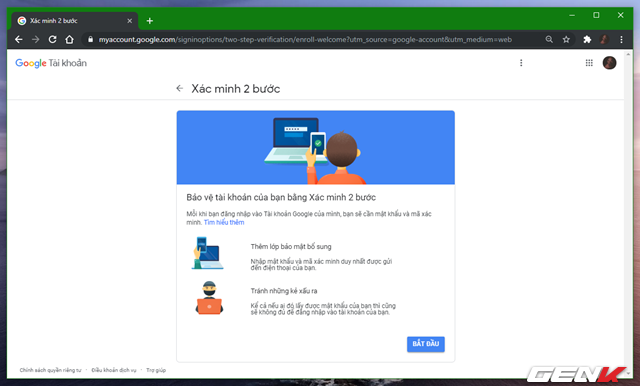Click the browser forward arrow
The image size is (640, 386).
[x=36, y=40]
